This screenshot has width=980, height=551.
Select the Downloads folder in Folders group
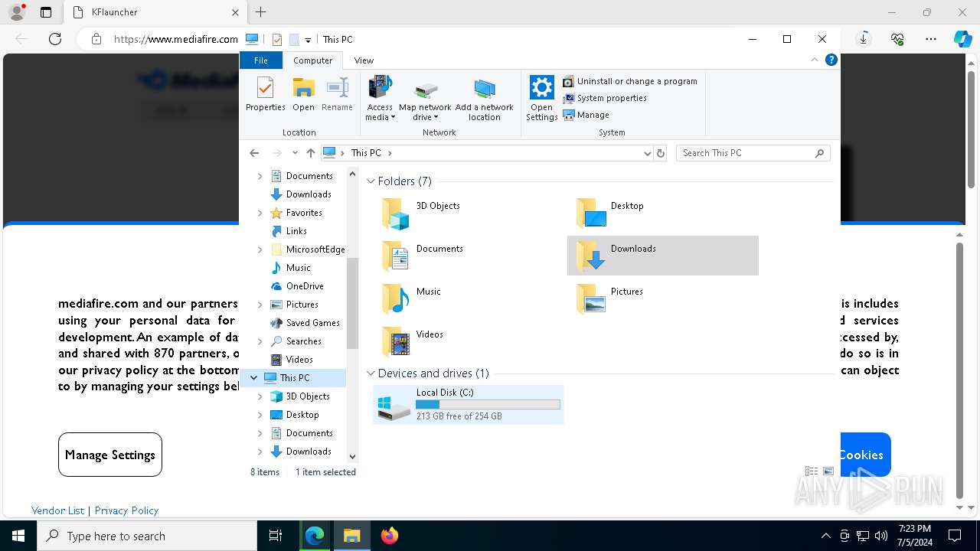coord(662,256)
